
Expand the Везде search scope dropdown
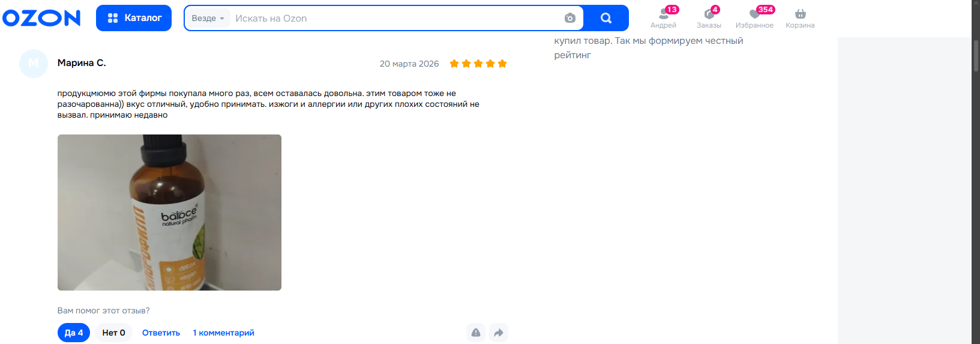click(x=208, y=19)
